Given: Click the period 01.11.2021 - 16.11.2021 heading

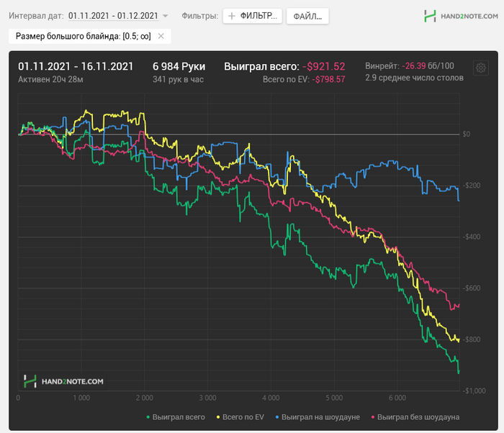Looking at the screenshot, I should point(76,66).
